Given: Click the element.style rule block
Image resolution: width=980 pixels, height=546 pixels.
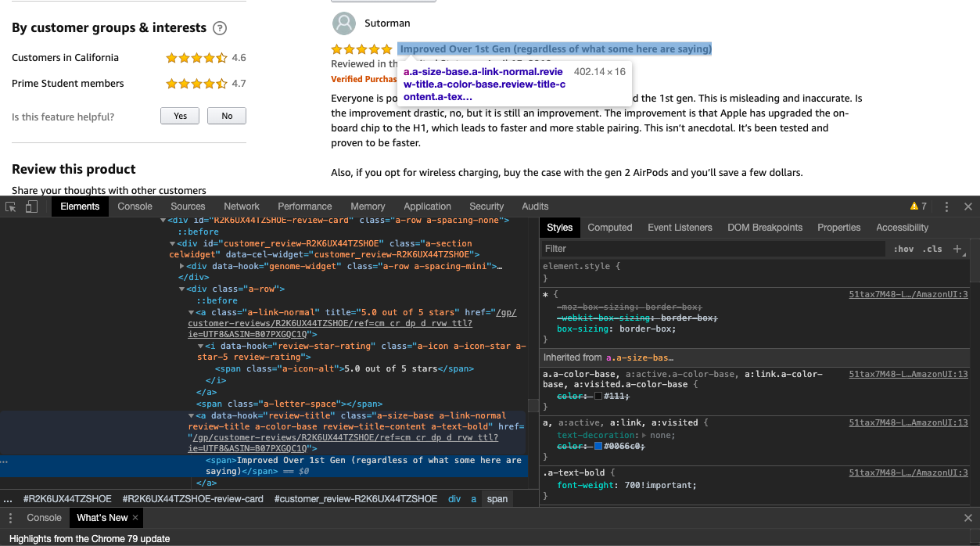Looking at the screenshot, I should point(581,271).
